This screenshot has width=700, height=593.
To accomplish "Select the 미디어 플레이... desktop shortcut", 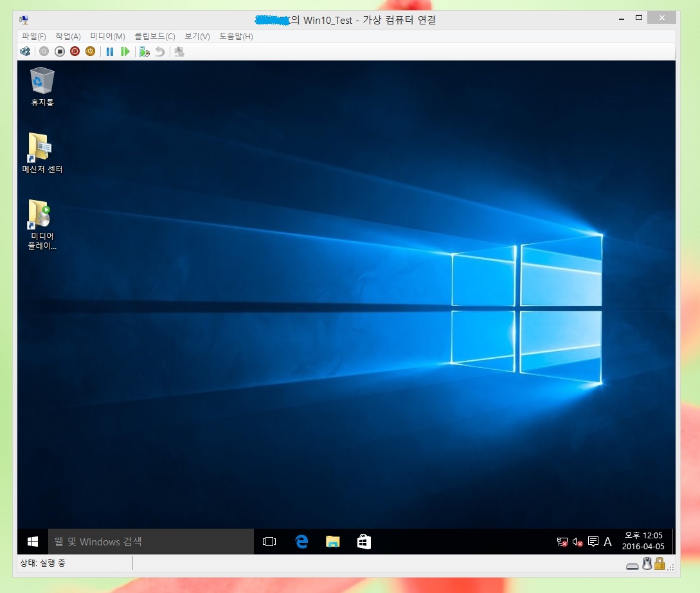I will [42, 224].
